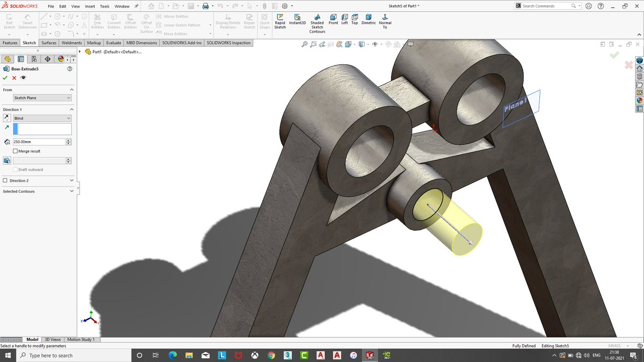Switch to the Evaluate ribbon tab
The width and height of the screenshot is (644, 362).
[x=114, y=43]
